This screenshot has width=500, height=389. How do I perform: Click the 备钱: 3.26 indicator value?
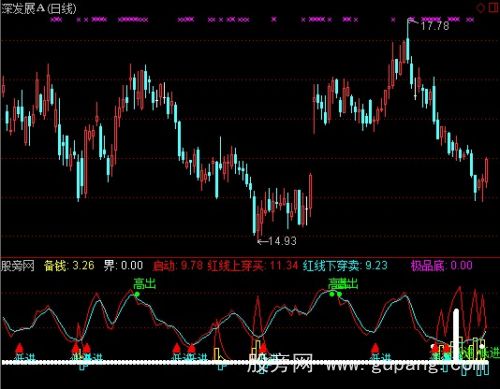coord(69,266)
